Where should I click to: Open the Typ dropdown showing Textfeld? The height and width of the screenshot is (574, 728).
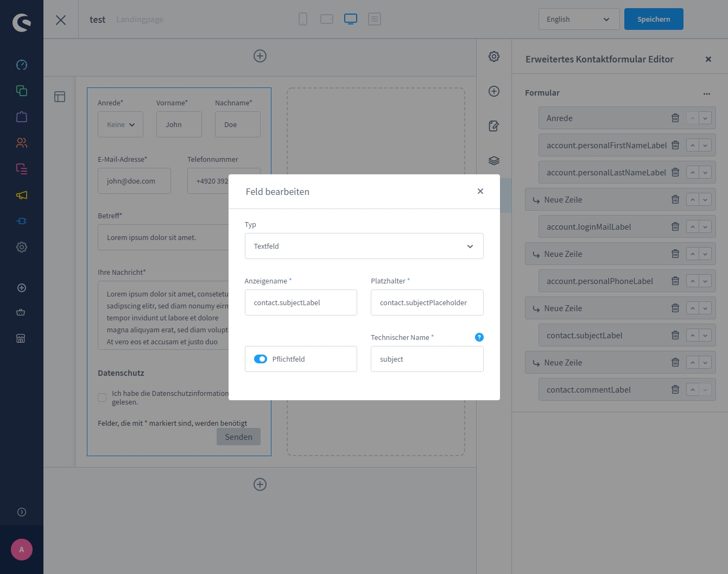pyautogui.click(x=364, y=246)
